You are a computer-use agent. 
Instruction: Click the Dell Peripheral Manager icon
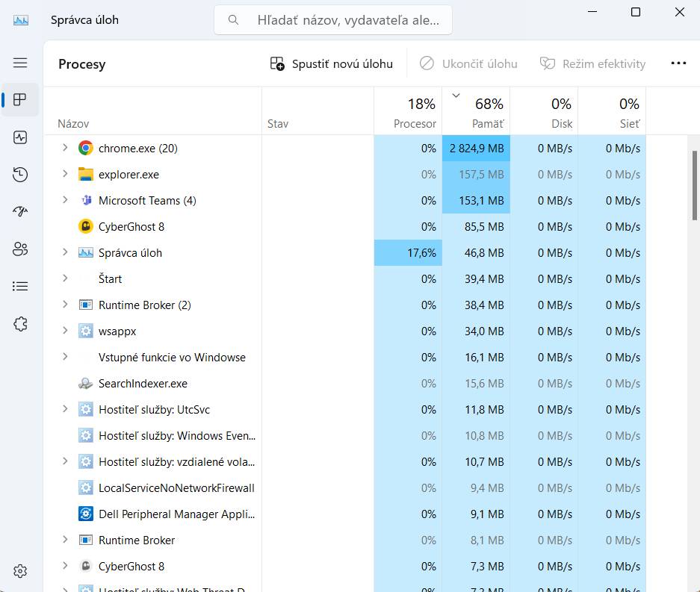coord(86,514)
